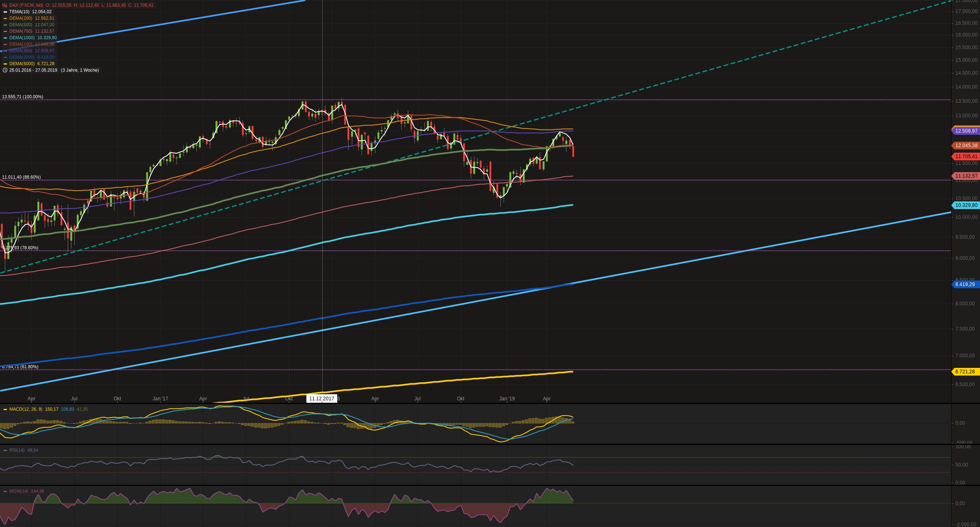This screenshot has width=980, height=527.
Task: Click the clock icon beside date range
Action: pos(5,70)
